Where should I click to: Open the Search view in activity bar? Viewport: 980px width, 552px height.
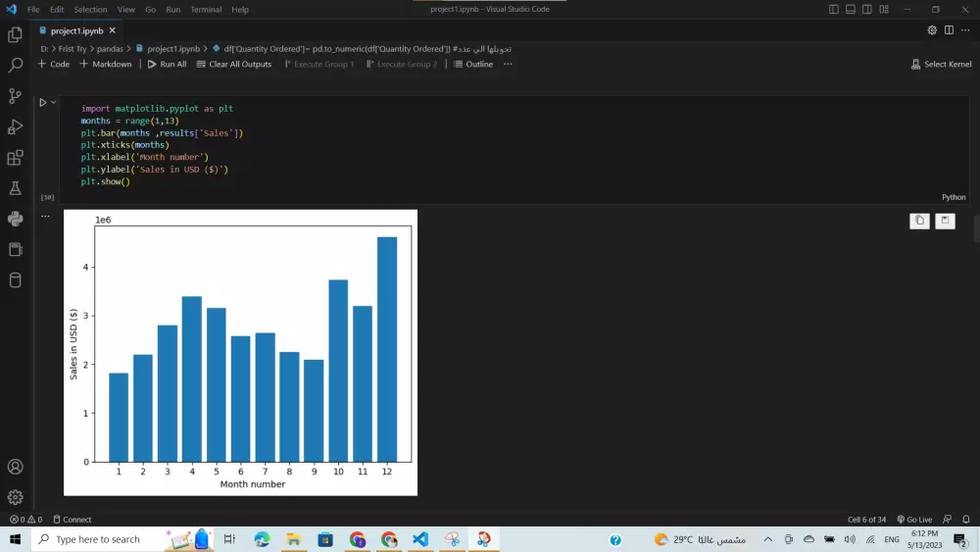click(15, 65)
